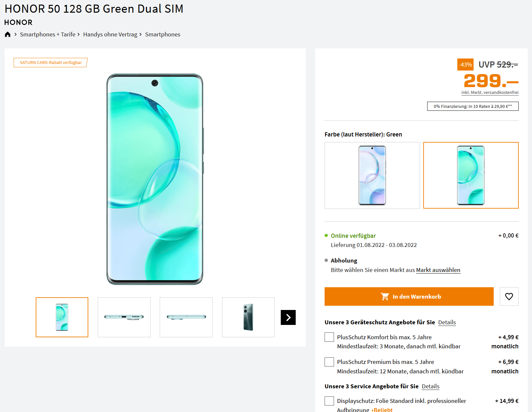Open Details for Geräteschutz Angebote

[x=447, y=322]
